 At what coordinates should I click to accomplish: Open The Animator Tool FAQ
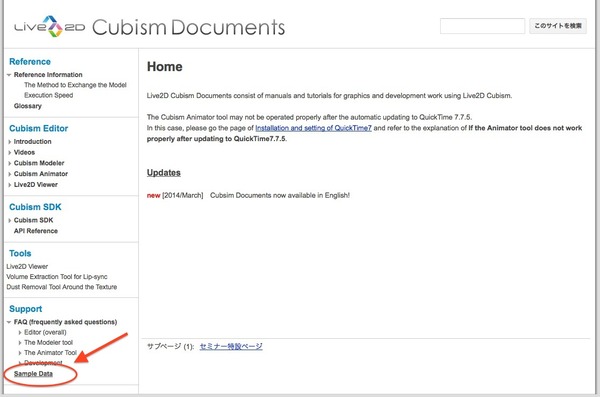50,353
